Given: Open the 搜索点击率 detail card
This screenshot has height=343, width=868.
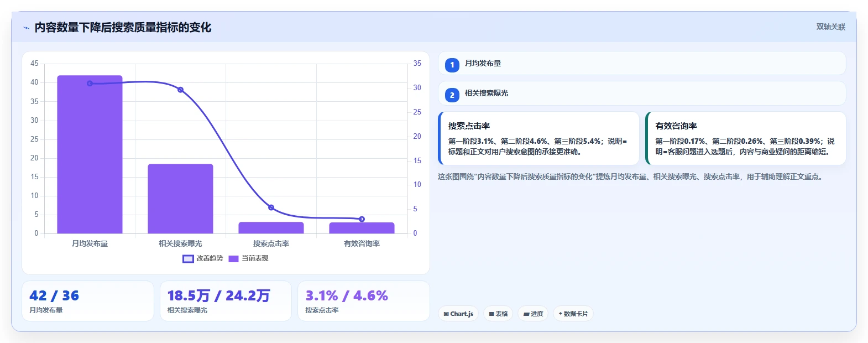Looking at the screenshot, I should click(x=538, y=138).
